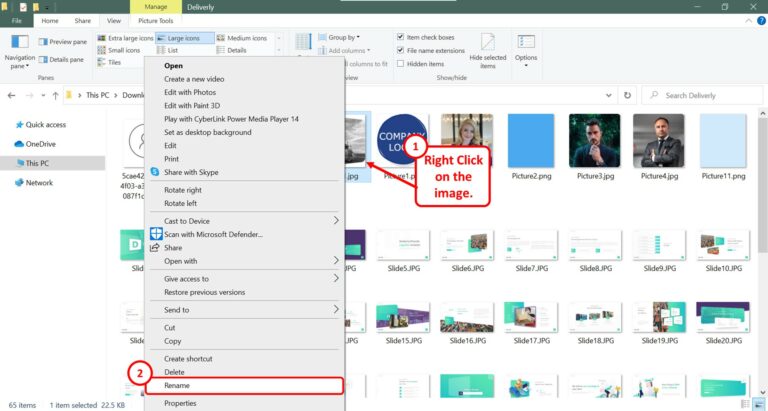The width and height of the screenshot is (768, 411).
Task: Select Picture2.png file
Action: pyautogui.click(x=531, y=148)
